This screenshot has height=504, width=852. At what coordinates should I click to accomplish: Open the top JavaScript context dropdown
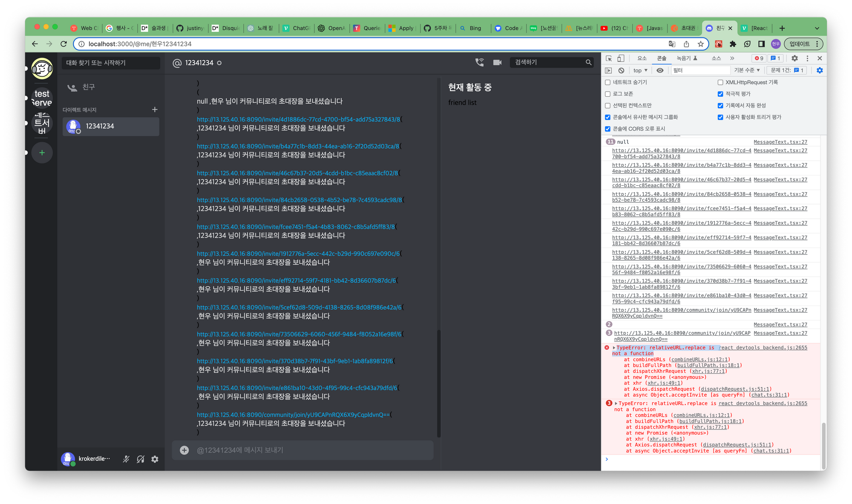640,70
